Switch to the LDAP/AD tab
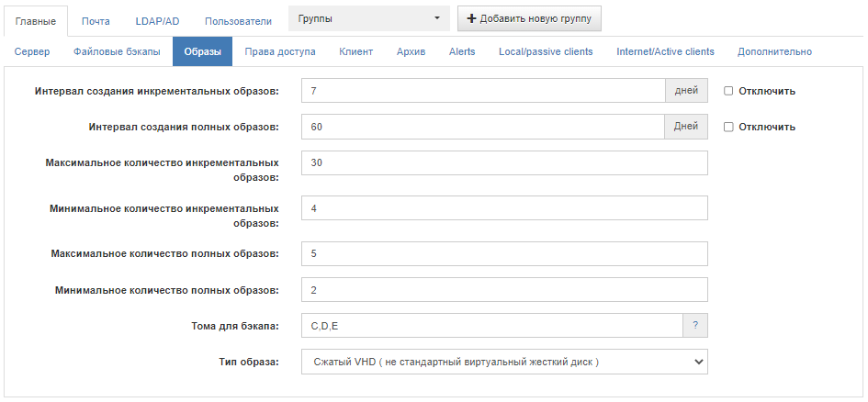The image size is (868, 402). point(157,21)
